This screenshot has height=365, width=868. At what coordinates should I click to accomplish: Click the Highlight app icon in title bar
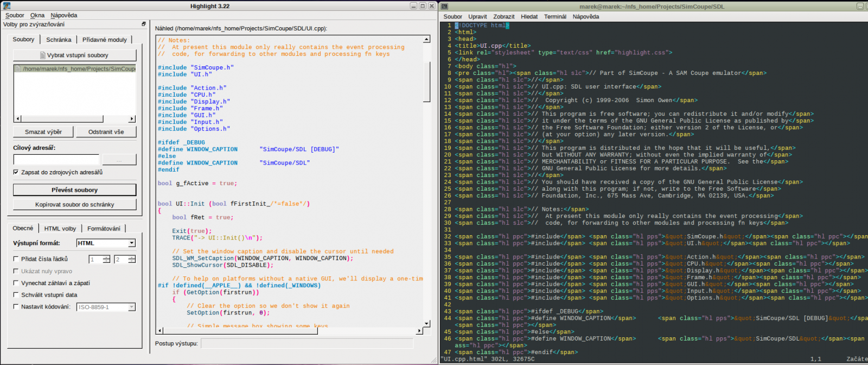point(7,6)
